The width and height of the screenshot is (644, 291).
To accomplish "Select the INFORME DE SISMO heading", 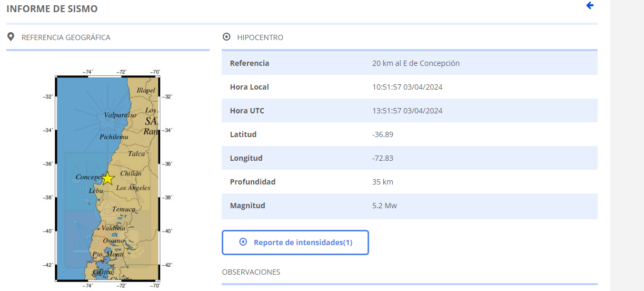I will coord(52,9).
